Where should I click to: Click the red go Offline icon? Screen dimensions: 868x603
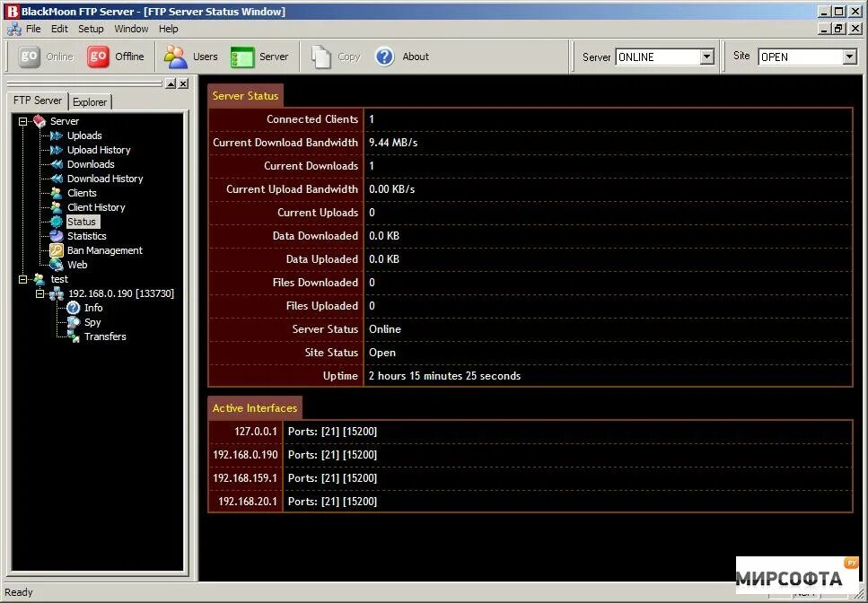click(x=98, y=57)
